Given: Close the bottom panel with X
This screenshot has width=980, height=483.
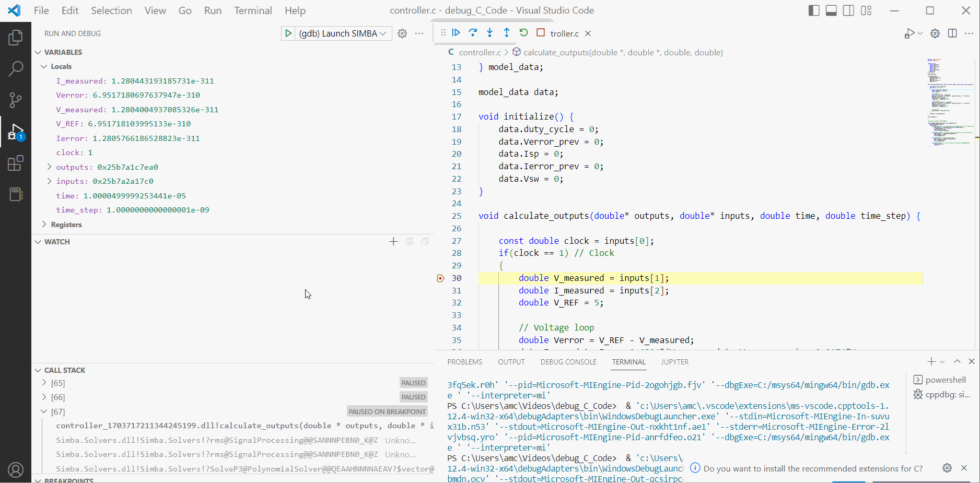Looking at the screenshot, I should [972, 361].
